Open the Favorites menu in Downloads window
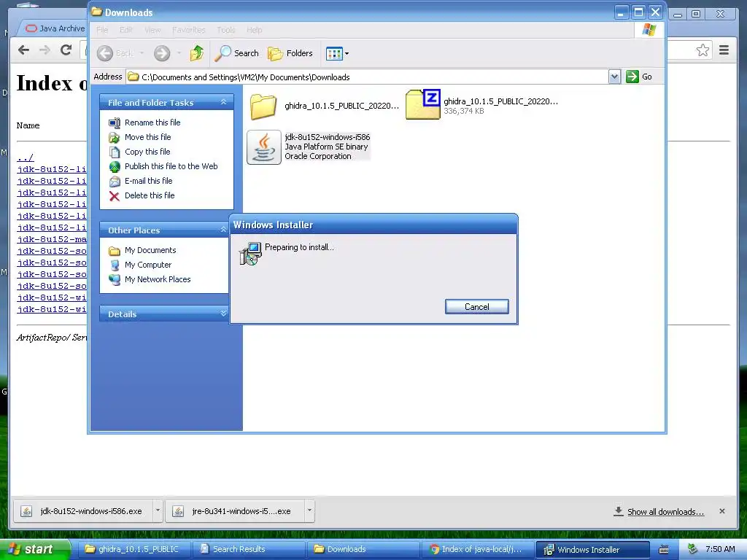747x560 pixels. pos(189,30)
